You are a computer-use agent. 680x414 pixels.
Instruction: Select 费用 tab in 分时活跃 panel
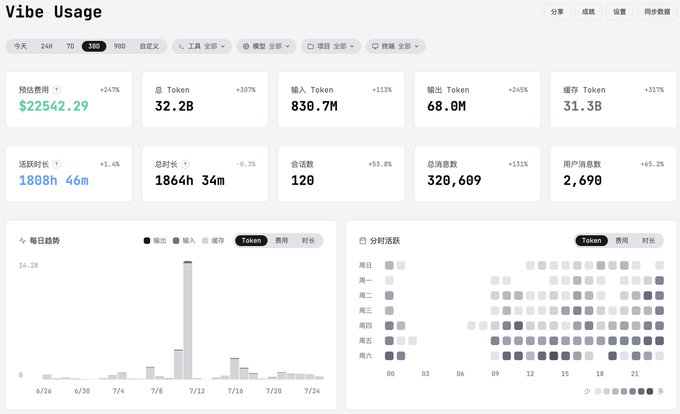622,241
